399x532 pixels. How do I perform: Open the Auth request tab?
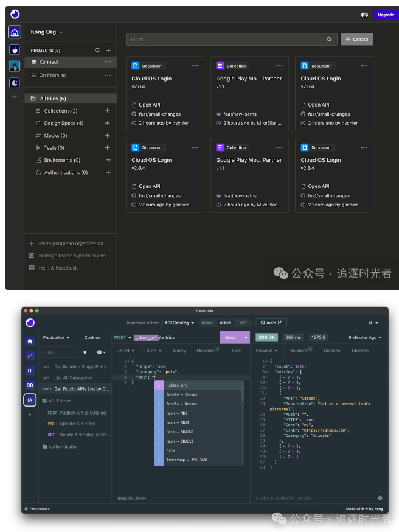(154, 351)
